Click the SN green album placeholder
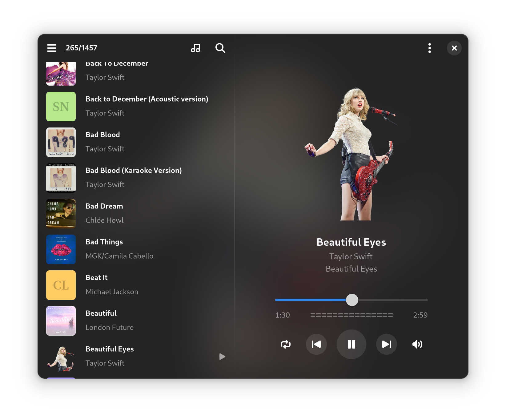 click(61, 107)
